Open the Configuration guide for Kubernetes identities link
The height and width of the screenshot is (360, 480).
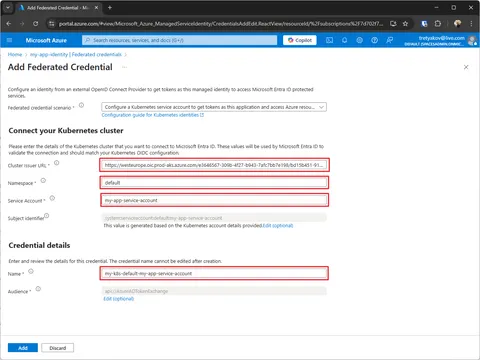152,115
